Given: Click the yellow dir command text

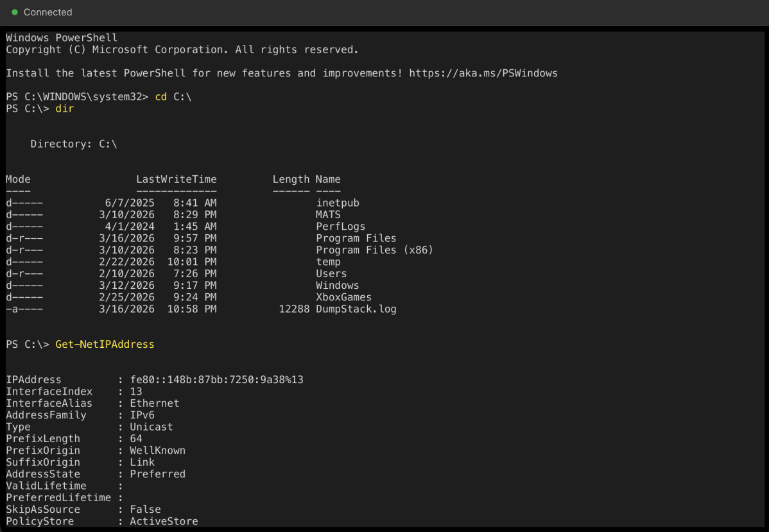Looking at the screenshot, I should pyautogui.click(x=64, y=108).
